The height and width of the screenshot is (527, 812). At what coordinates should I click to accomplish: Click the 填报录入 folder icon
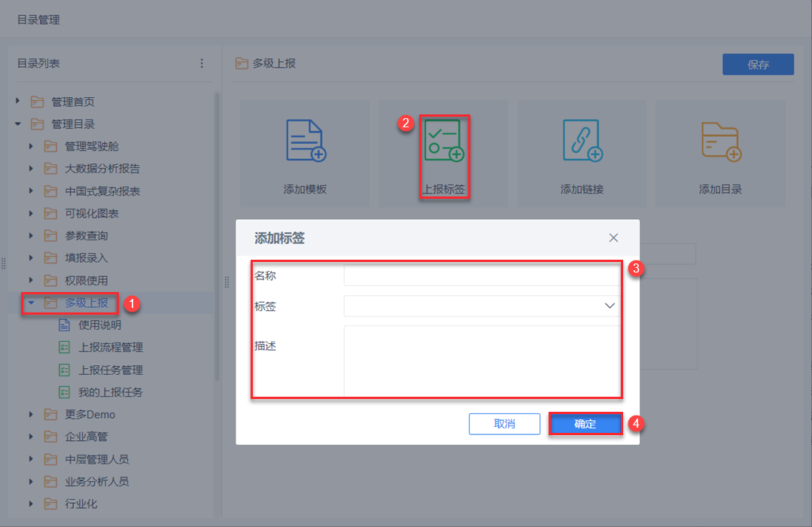pyautogui.click(x=50, y=257)
